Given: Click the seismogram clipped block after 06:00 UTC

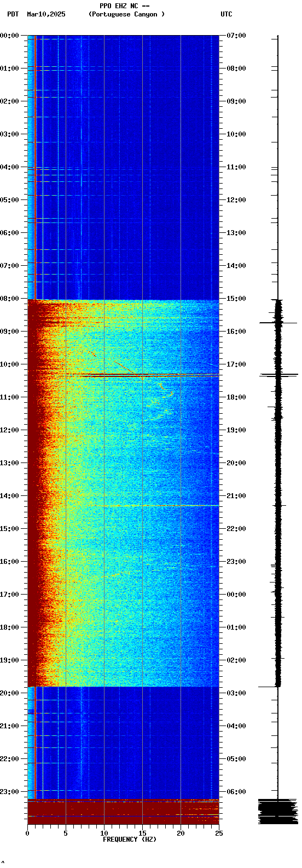Looking at the screenshot, I should 278,812.
